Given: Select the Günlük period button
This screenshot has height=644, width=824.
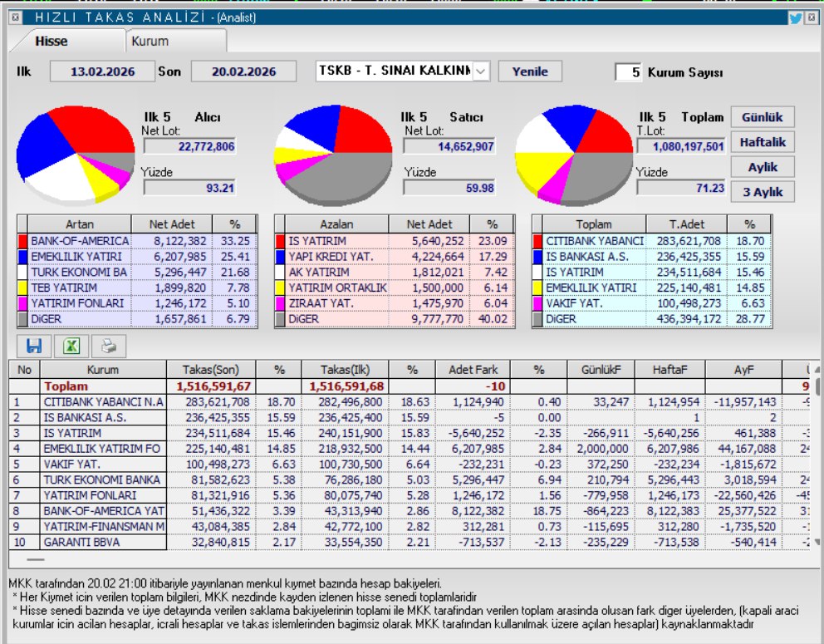Looking at the screenshot, I should [762, 117].
